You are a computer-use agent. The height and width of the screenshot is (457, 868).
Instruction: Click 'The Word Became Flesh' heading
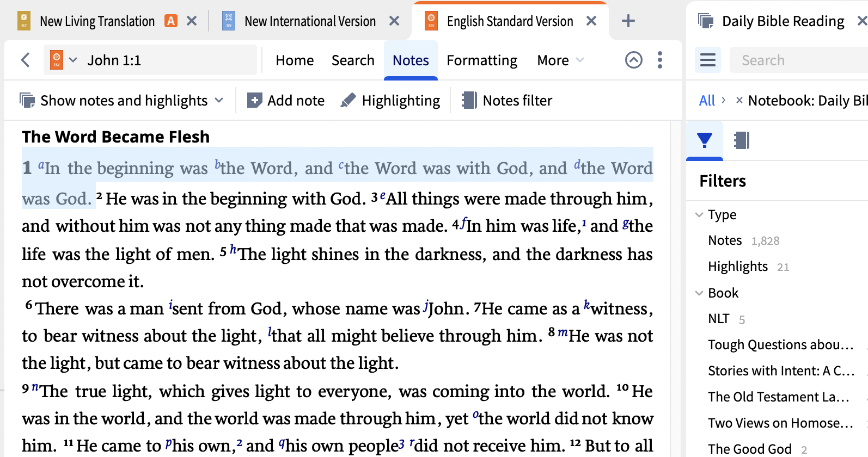(115, 137)
